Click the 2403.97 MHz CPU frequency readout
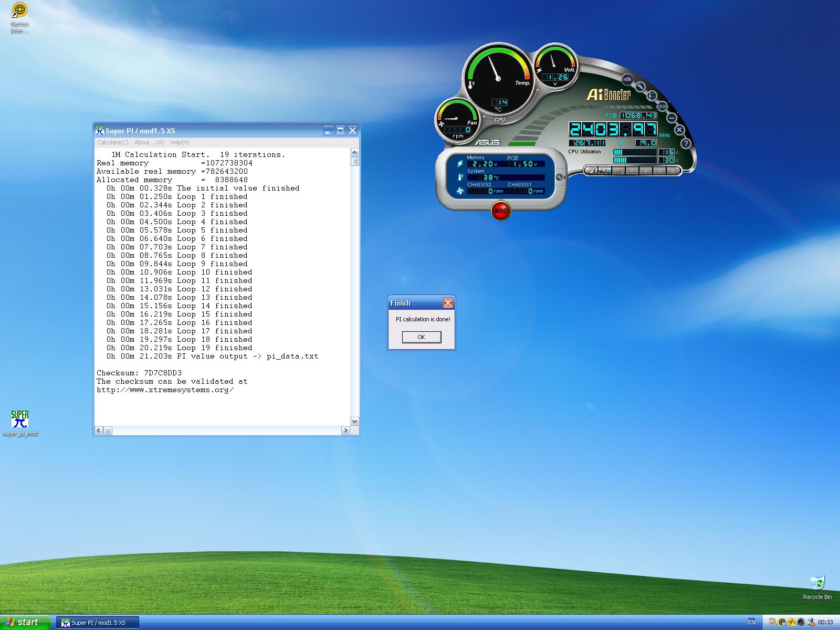840x630 pixels. coord(613,130)
